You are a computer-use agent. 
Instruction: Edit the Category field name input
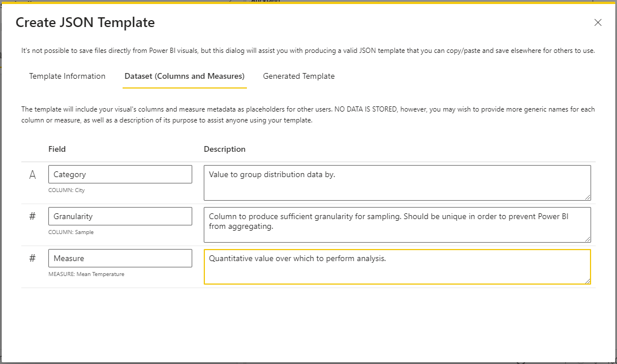[x=120, y=174]
